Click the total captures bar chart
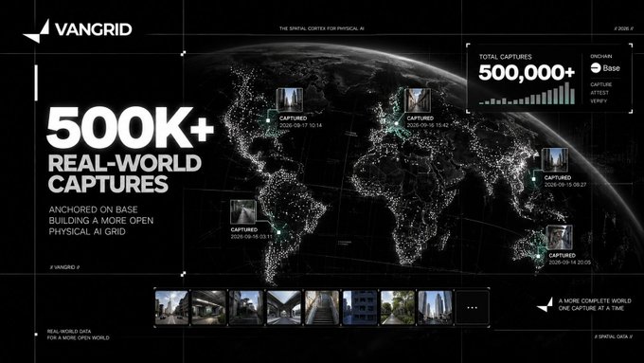Viewport: 644px width, 363px height. [528, 94]
